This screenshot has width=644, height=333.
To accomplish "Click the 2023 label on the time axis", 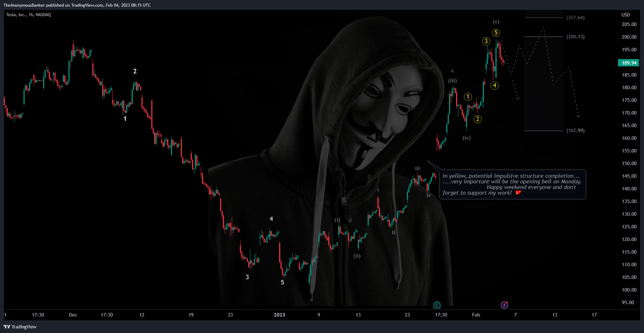I will coord(280,315).
